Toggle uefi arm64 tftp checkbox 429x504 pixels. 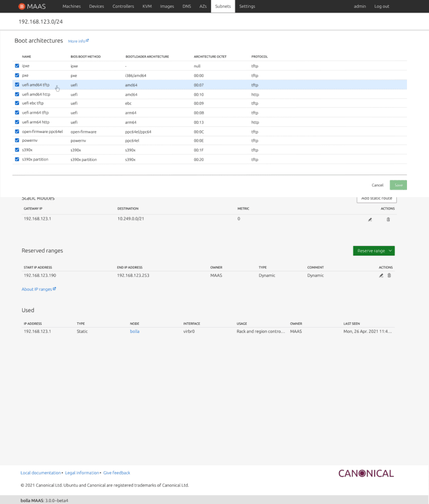click(17, 113)
